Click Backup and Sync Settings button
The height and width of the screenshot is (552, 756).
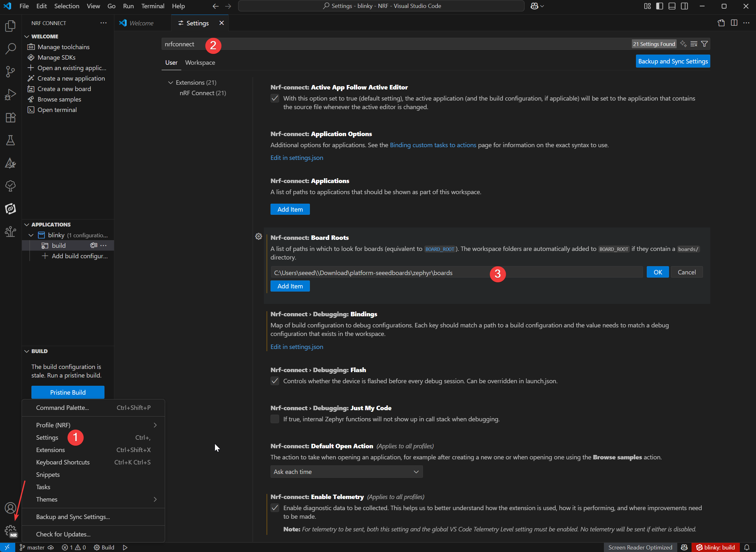point(673,61)
